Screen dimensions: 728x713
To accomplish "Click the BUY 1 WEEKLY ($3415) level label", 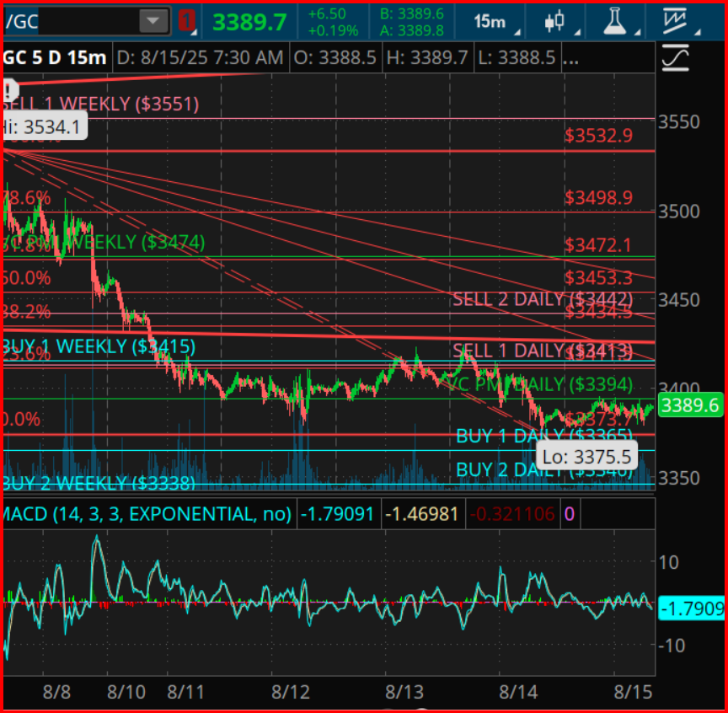I will (x=99, y=346).
